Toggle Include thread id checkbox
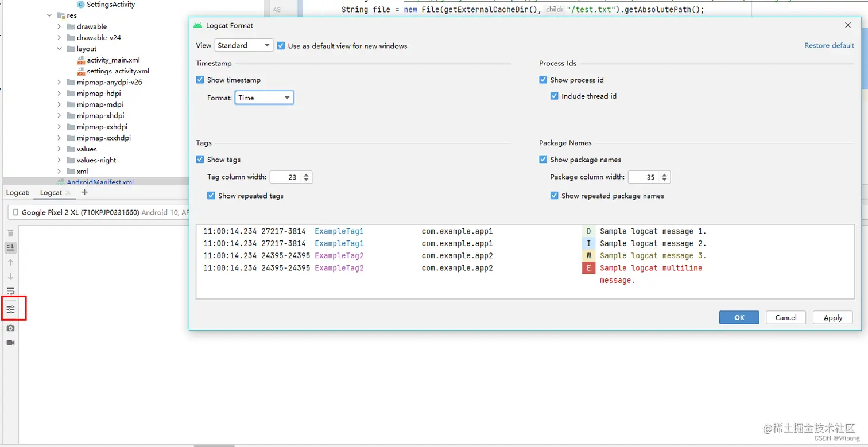 [x=554, y=96]
